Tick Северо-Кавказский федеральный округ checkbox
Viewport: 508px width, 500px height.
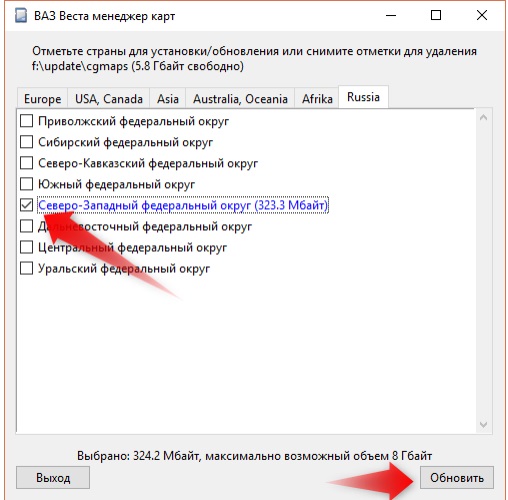tap(26, 163)
